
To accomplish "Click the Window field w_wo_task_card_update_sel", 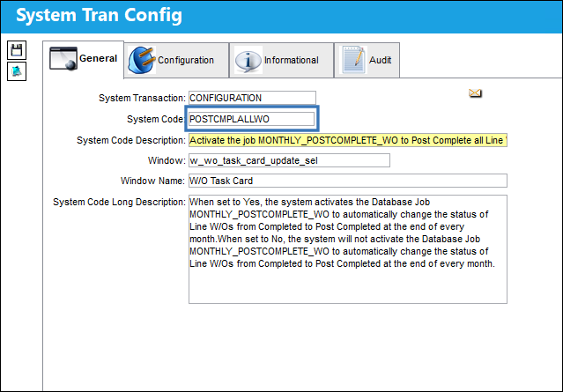I will (x=289, y=160).
